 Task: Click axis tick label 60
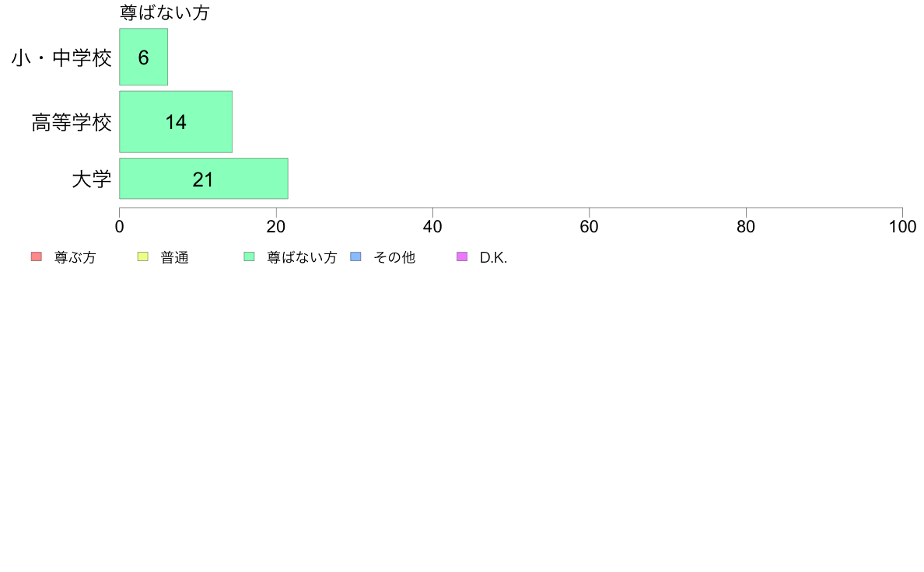tap(589, 227)
